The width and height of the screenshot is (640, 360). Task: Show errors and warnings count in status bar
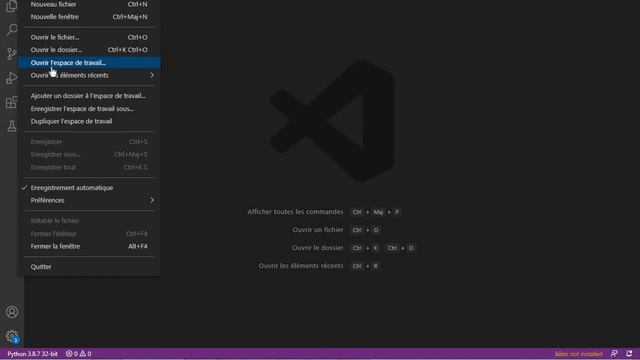tap(78, 354)
